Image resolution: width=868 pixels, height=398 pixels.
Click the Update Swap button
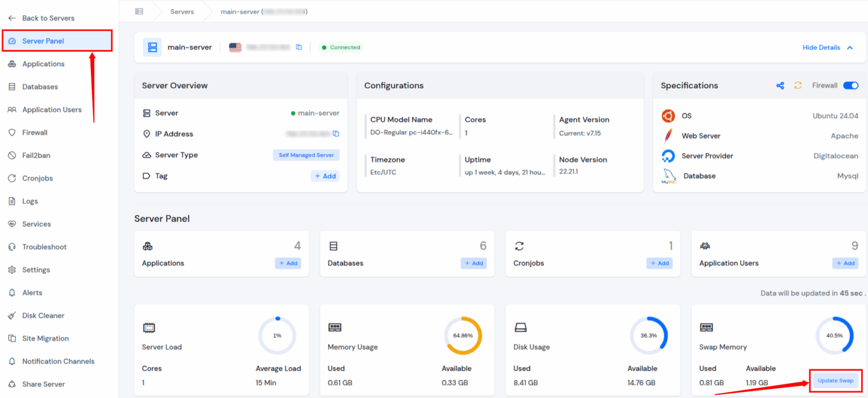coord(836,380)
